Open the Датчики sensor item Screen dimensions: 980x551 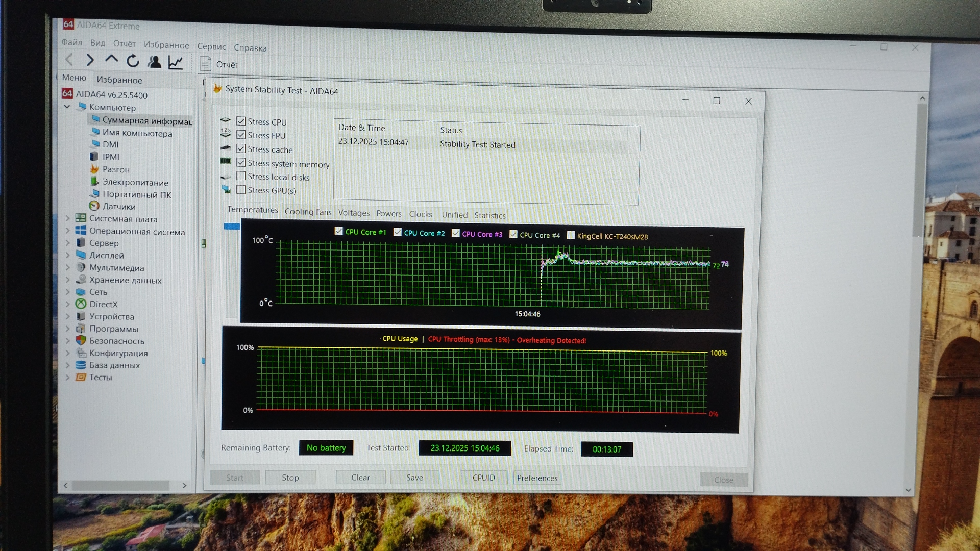pos(118,206)
